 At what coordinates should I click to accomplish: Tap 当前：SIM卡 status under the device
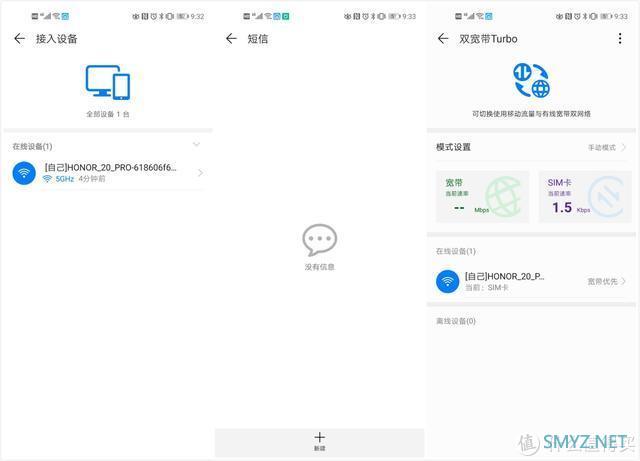(x=487, y=288)
